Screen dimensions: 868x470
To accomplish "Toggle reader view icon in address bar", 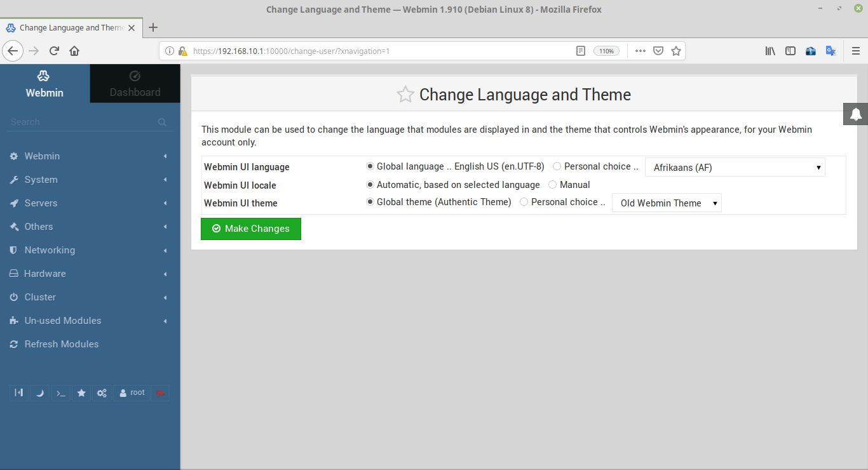I will click(x=581, y=51).
